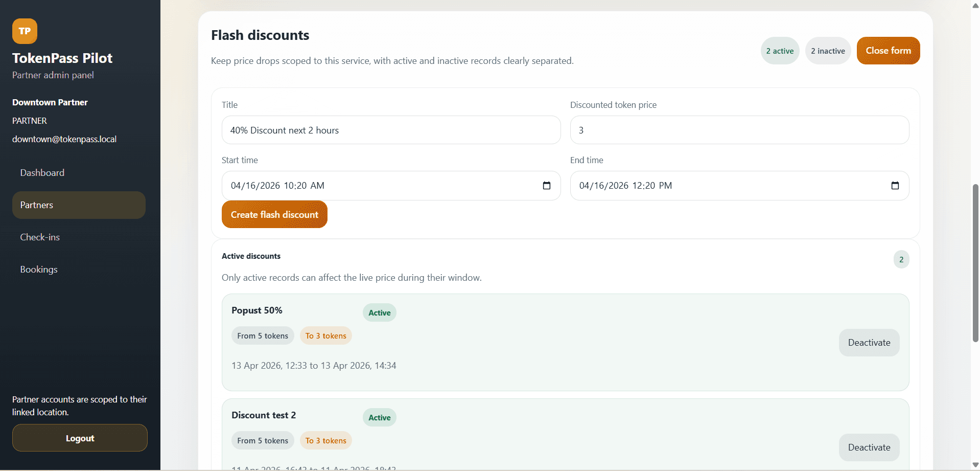Click the '2 active' status pill
This screenshot has width=980, height=471.
click(x=779, y=51)
